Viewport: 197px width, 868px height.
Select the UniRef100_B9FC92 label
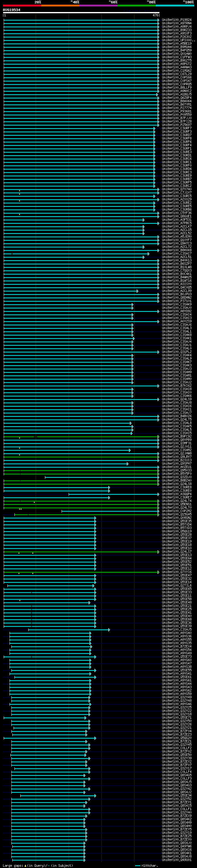point(176,436)
